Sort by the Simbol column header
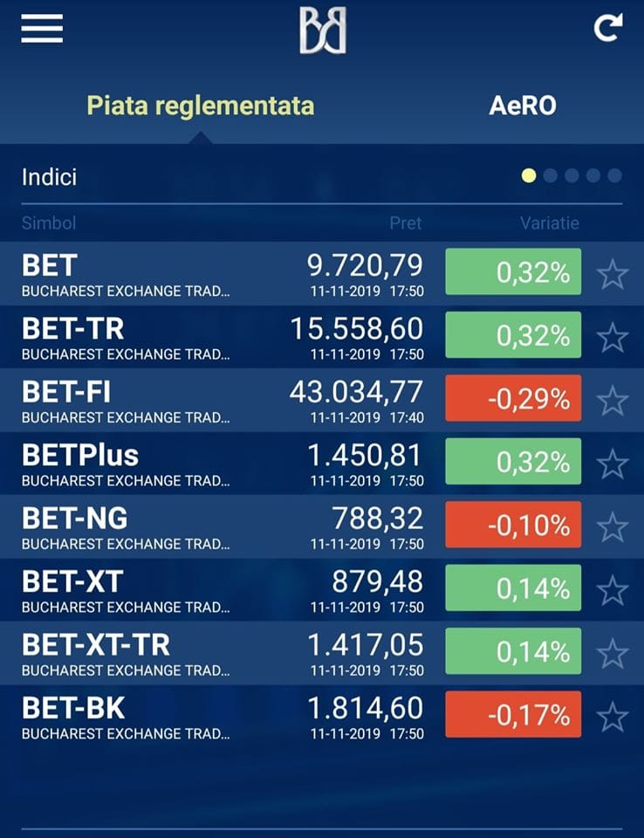The width and height of the screenshot is (644, 838). (x=49, y=223)
